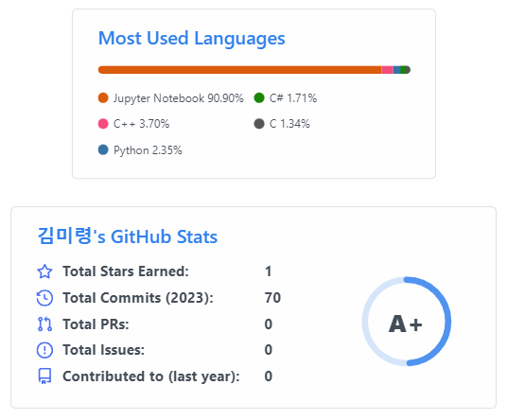Screen dimensions: 508x420
Task: Click the C++ 3.70% label
Action: [141, 124]
